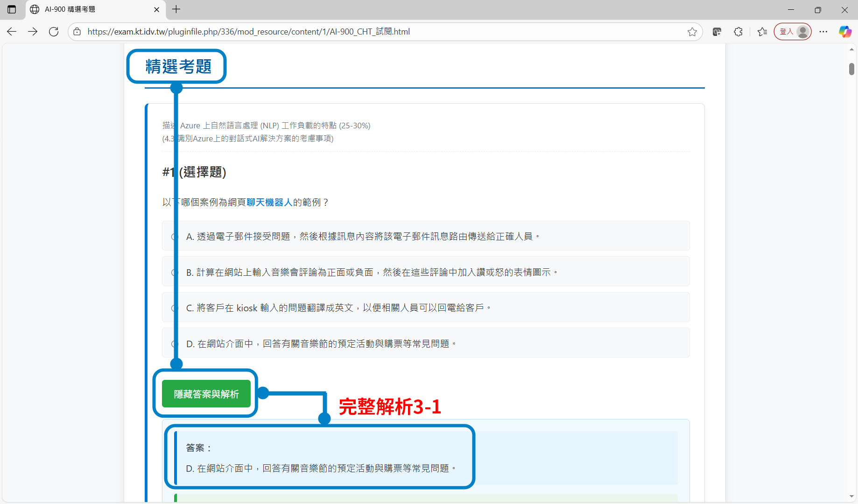The height and width of the screenshot is (504, 858).
Task: Click the 聊天機器人 highlighted link
Action: [x=269, y=202]
